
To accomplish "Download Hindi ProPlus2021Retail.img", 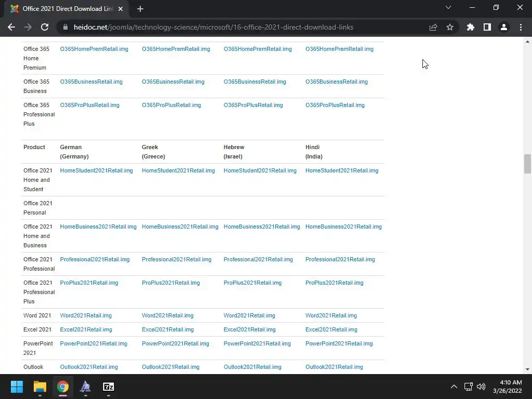I will click(x=334, y=283).
